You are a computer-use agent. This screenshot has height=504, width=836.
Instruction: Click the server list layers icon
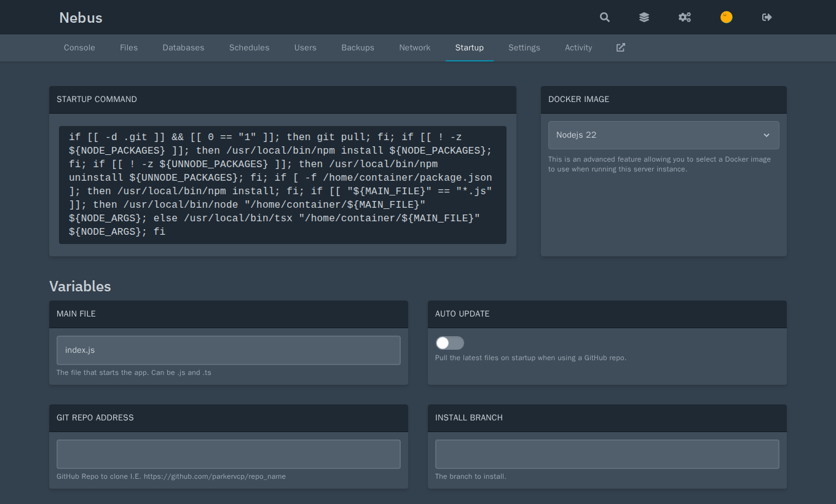pos(644,17)
